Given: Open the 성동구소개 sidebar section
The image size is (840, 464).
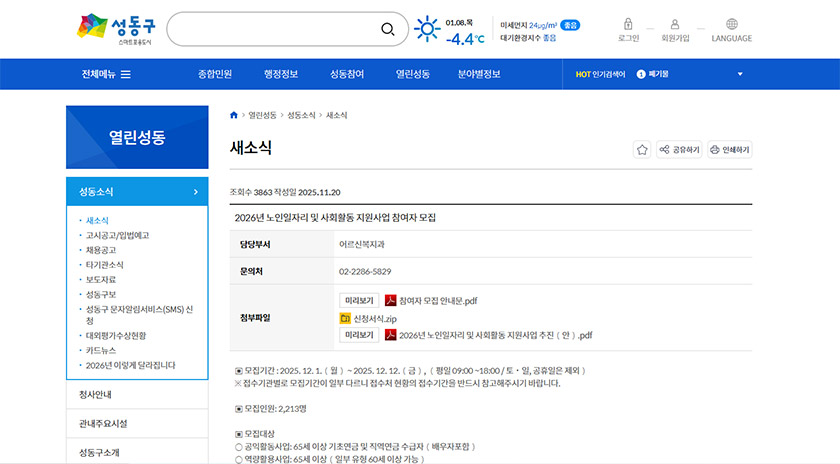Looking at the screenshot, I should click(x=137, y=452).
